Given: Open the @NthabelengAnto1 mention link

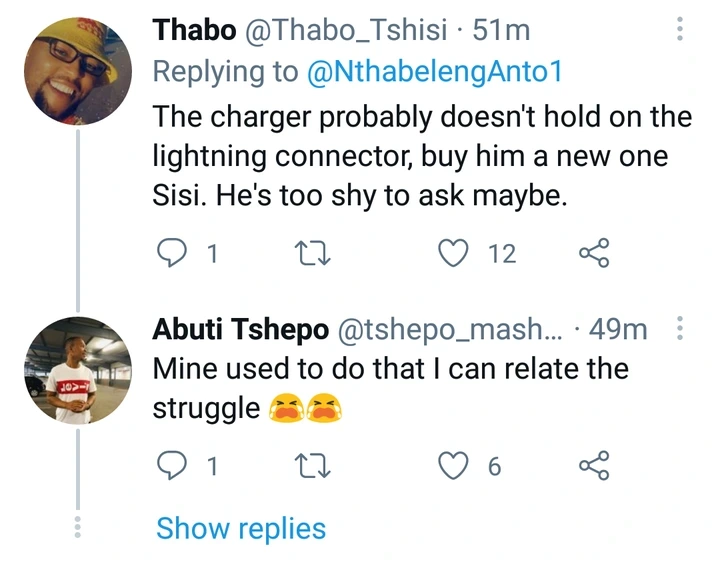Looking at the screenshot, I should [x=434, y=72].
